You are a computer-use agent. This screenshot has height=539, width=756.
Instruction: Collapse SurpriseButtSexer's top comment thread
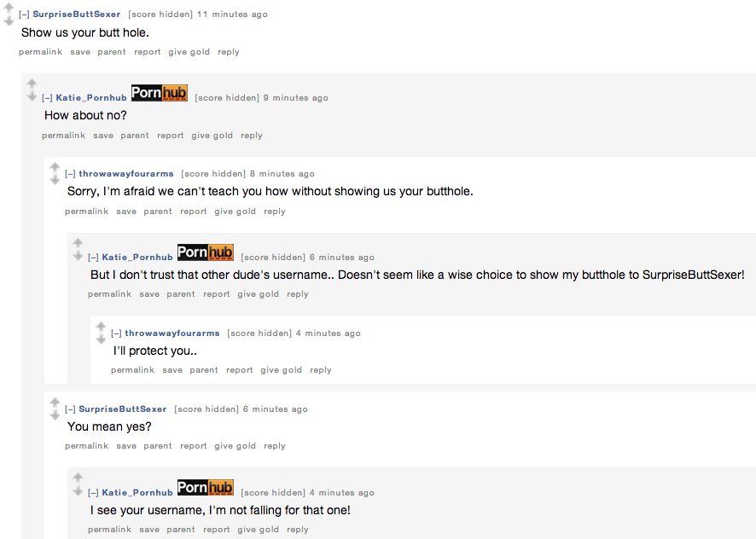pos(24,14)
